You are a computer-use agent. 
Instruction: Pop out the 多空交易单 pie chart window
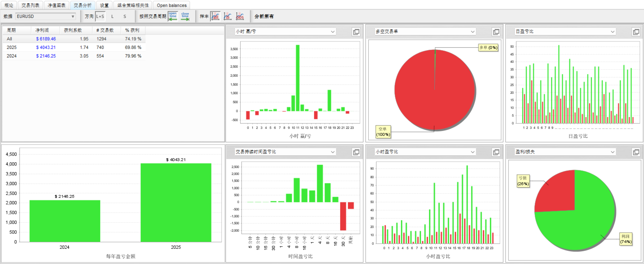click(x=496, y=32)
